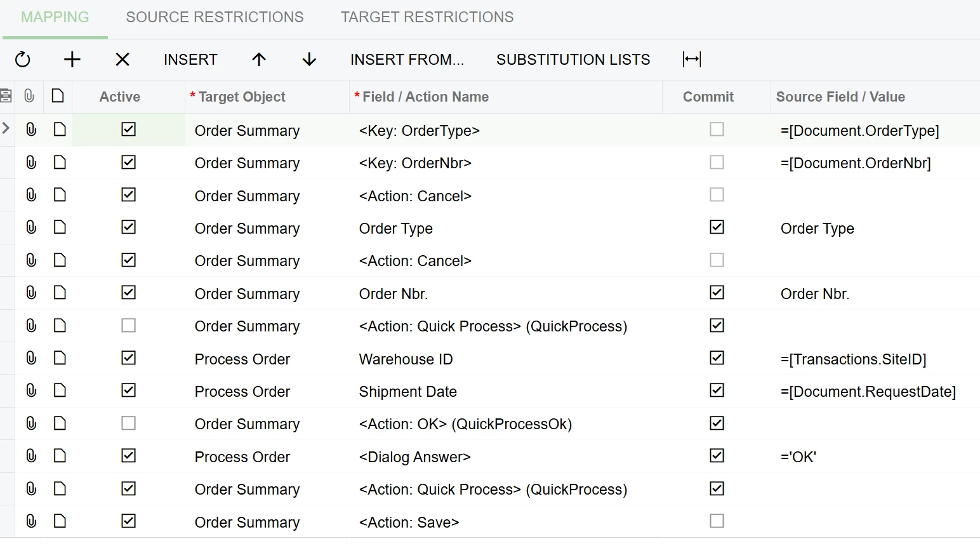
Task: Enable Active checkbox for Quick Process unchecked row
Action: (129, 326)
